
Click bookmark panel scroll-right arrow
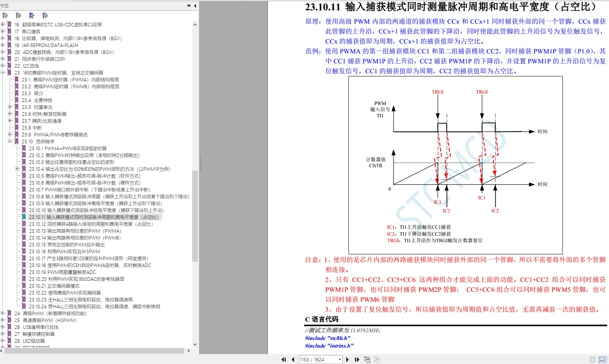tap(188, 351)
